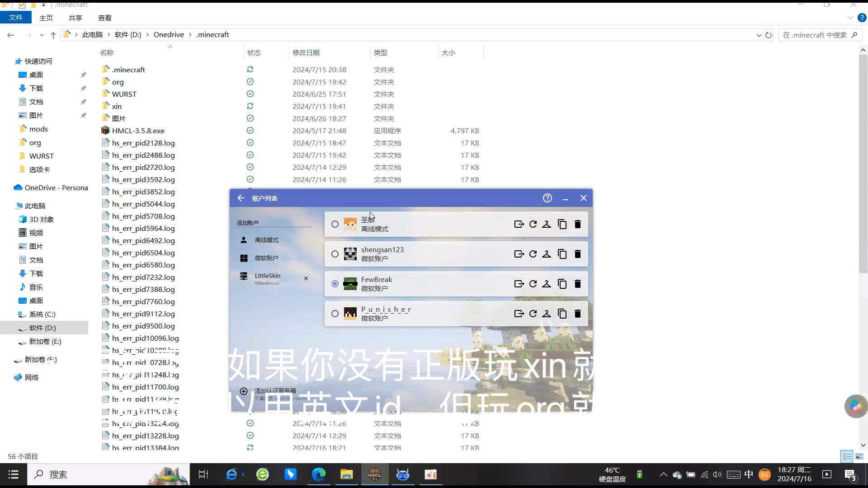Click the scroll down arrow in Explorer

tap(863, 445)
